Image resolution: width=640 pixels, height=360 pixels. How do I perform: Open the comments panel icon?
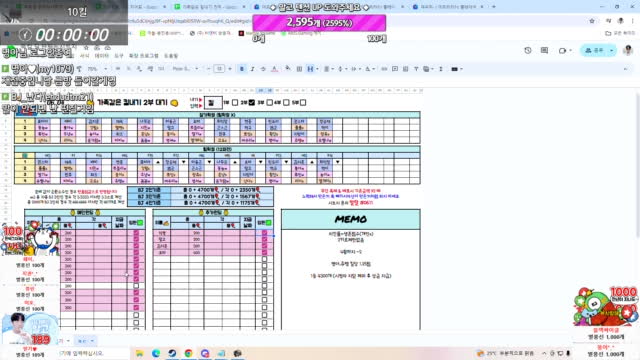(544, 50)
